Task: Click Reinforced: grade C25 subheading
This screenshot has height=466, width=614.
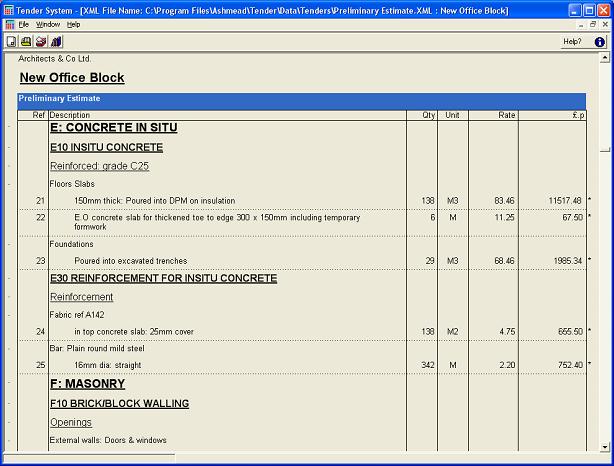Action: pos(99,166)
